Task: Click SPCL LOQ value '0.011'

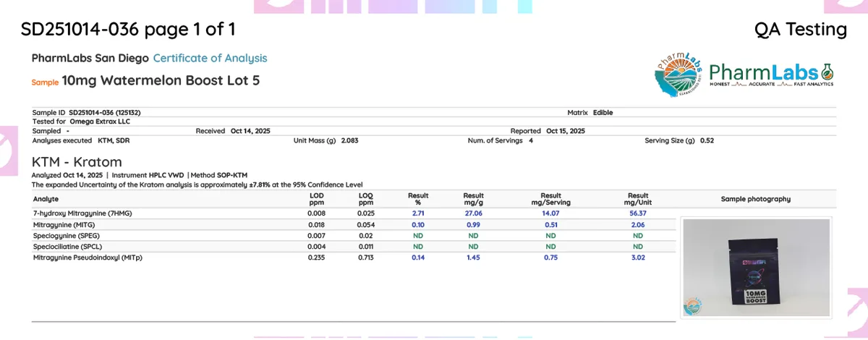Action: pyautogui.click(x=367, y=247)
